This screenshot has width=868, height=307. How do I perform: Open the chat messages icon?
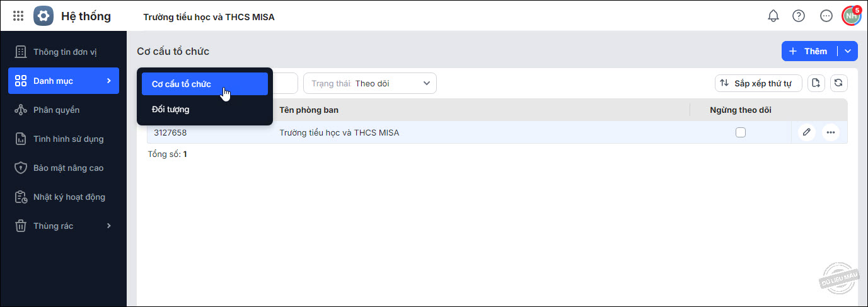(826, 16)
